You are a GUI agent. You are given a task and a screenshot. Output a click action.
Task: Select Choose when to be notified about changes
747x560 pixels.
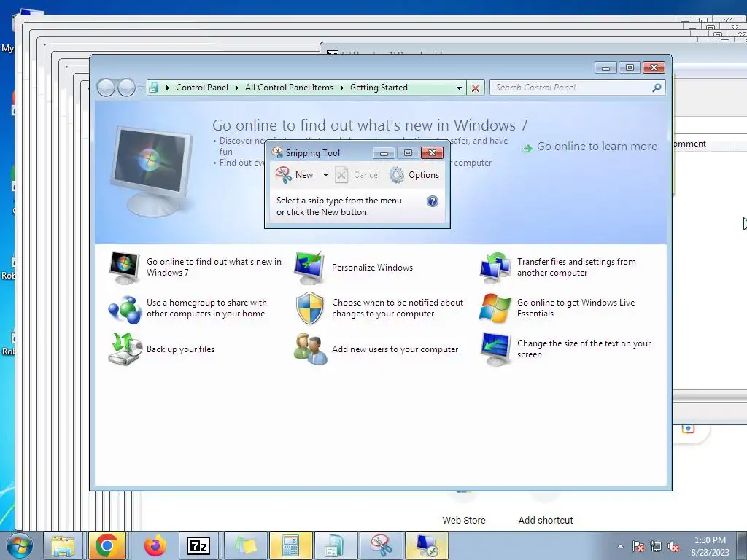(x=398, y=308)
